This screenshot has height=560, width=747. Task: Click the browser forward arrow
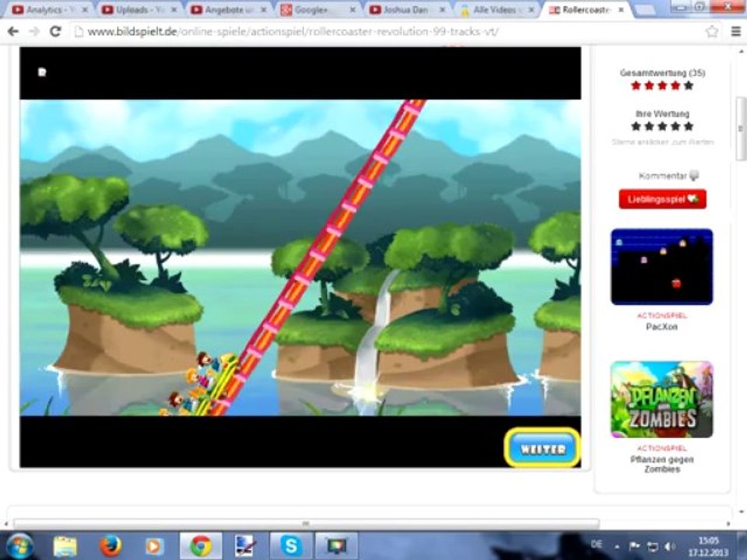34,31
